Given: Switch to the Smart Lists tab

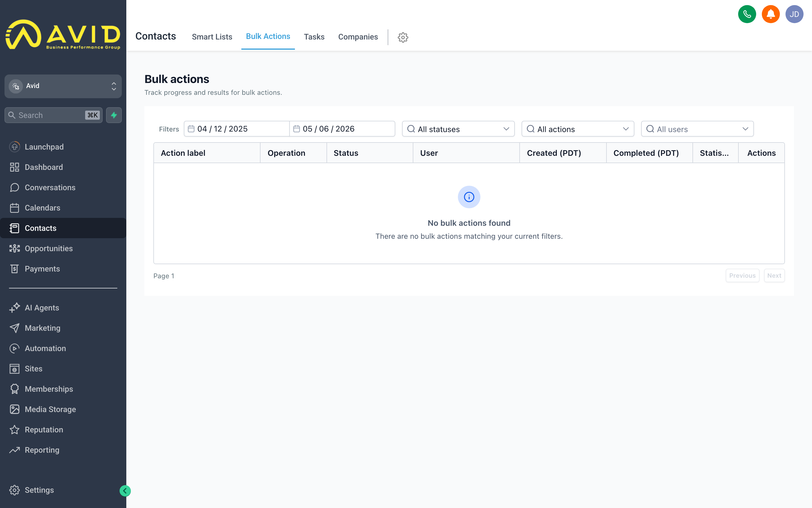Looking at the screenshot, I should click(212, 37).
